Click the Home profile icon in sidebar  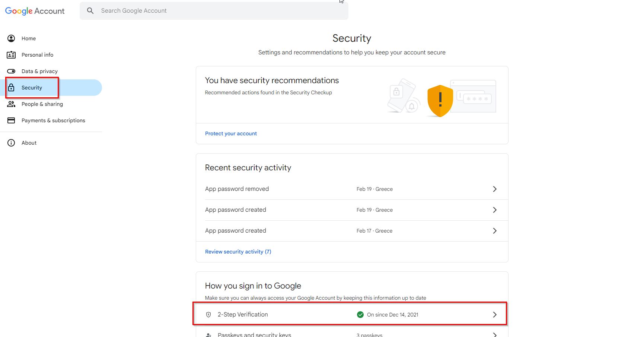pos(11,38)
